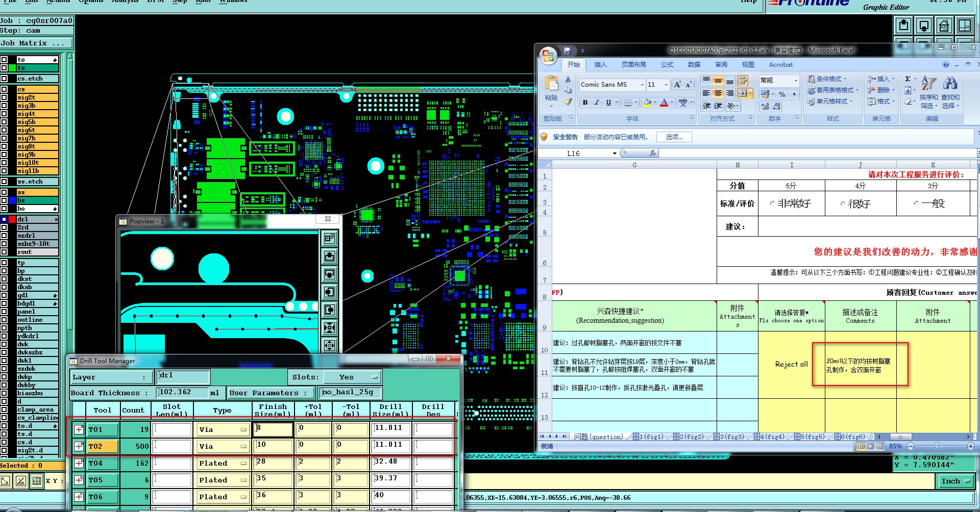Click Popview four-way move arrows icon
Image resolution: width=980 pixels, height=512 pixels.
pyautogui.click(x=330, y=345)
